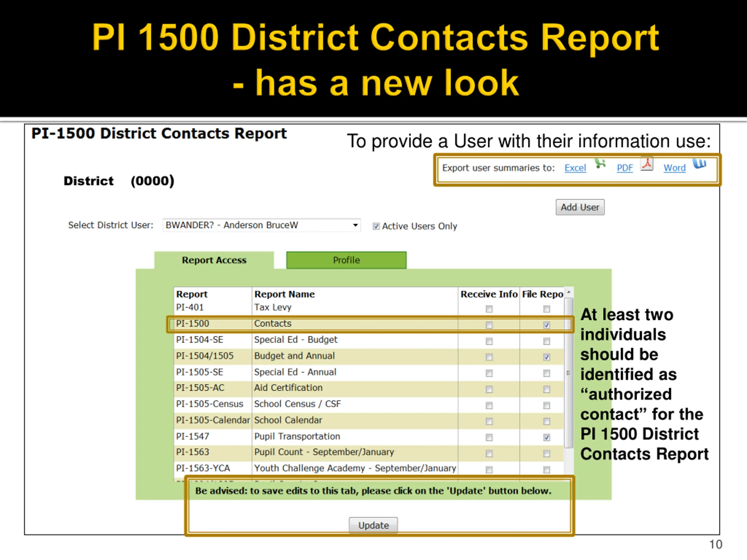The height and width of the screenshot is (560, 747).
Task: Click the green Excel export icon
Action: [600, 164]
